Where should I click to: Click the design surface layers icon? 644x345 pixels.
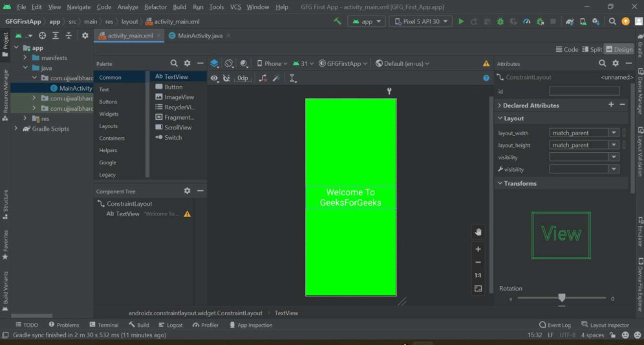[215, 63]
